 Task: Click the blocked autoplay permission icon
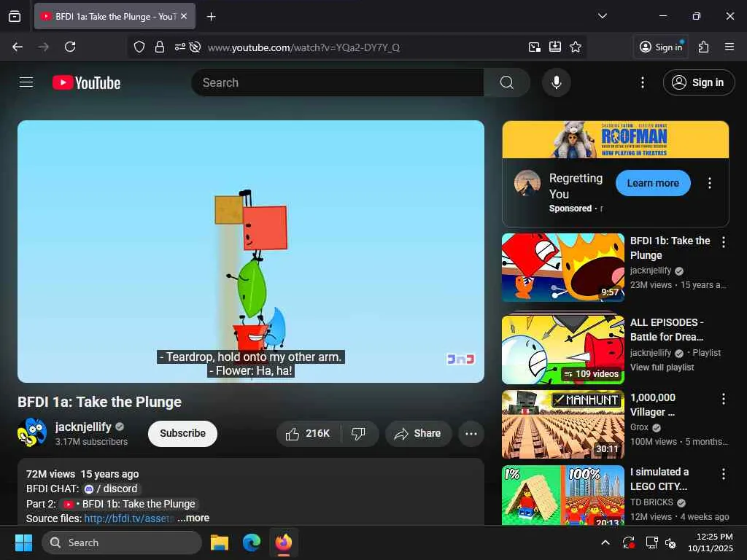(x=194, y=47)
